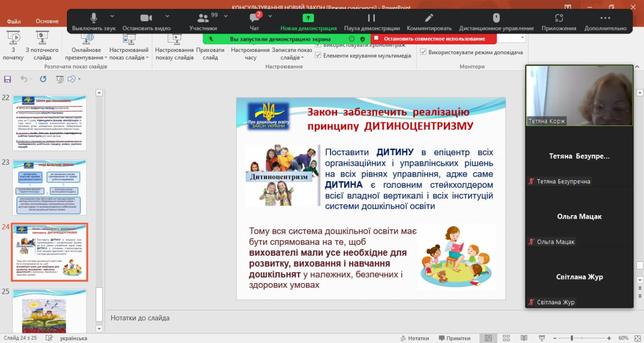
Task: Click the thumbnail panel scroll-up arrow
Action: [99, 93]
